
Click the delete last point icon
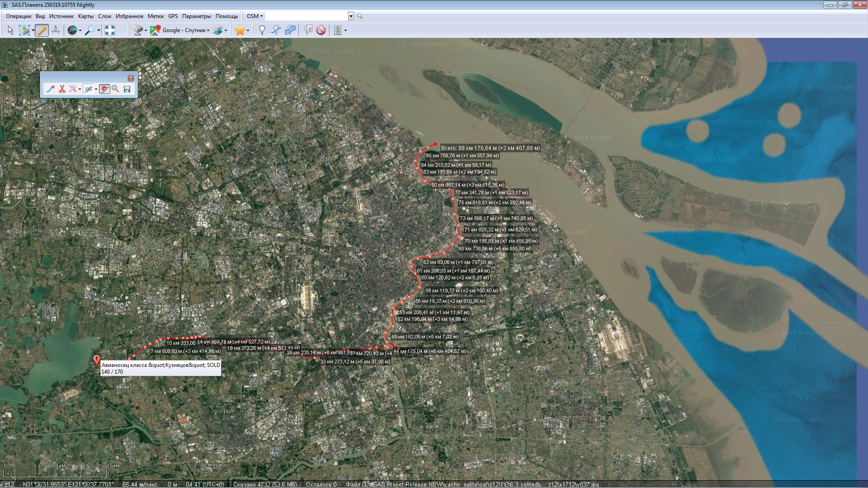[51, 89]
